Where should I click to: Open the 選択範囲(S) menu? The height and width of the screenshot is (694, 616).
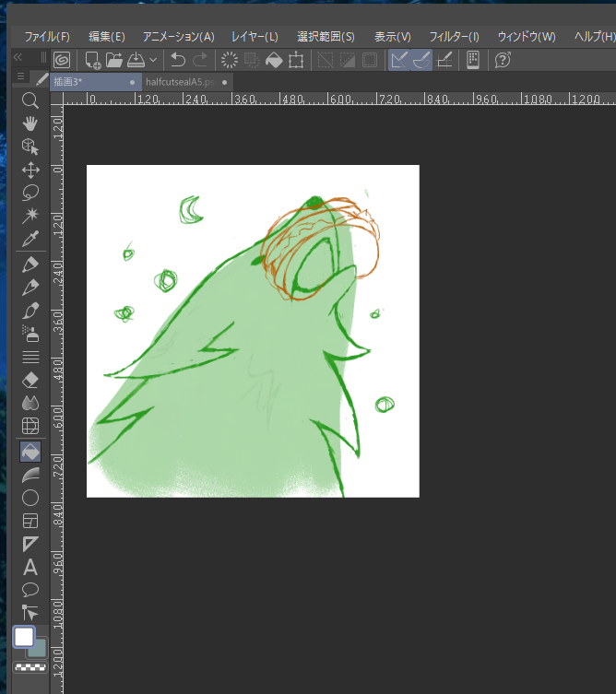click(x=326, y=36)
